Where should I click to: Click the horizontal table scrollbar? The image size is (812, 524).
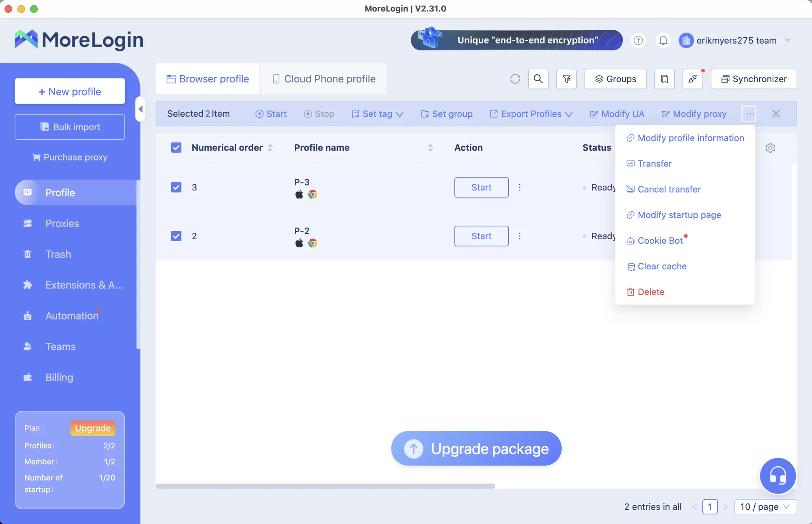tap(325, 486)
